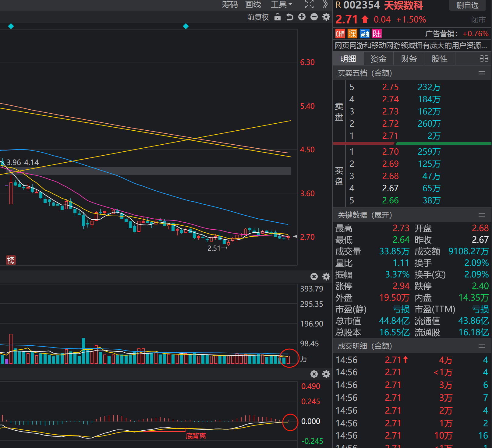
Task: Click the 融 margin trading badge
Action: (365, 34)
